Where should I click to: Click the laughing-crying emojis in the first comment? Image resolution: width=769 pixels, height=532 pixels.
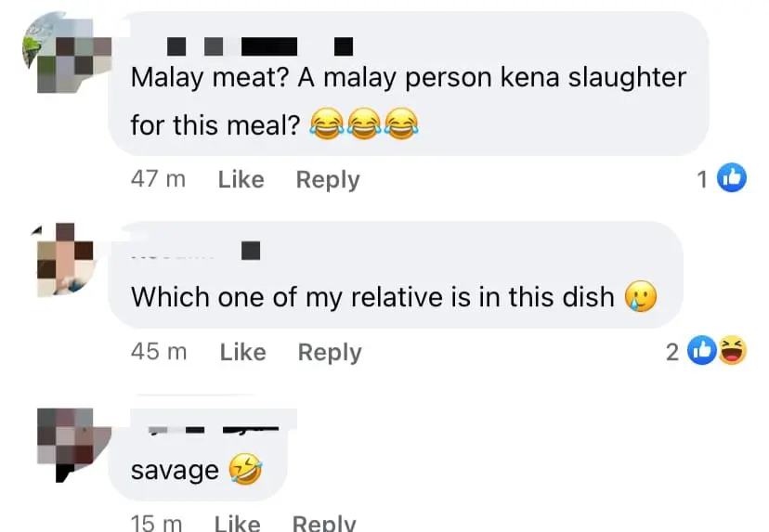(x=361, y=123)
